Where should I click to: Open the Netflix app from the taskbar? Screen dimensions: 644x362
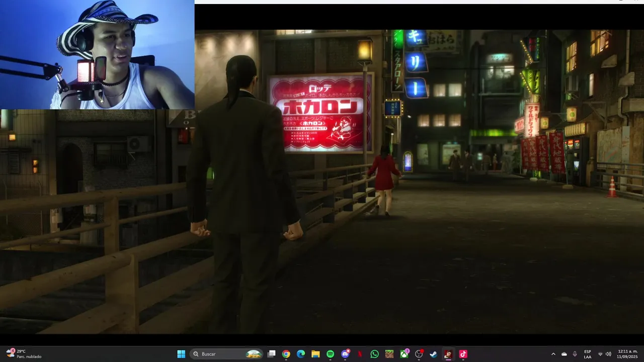click(x=360, y=354)
